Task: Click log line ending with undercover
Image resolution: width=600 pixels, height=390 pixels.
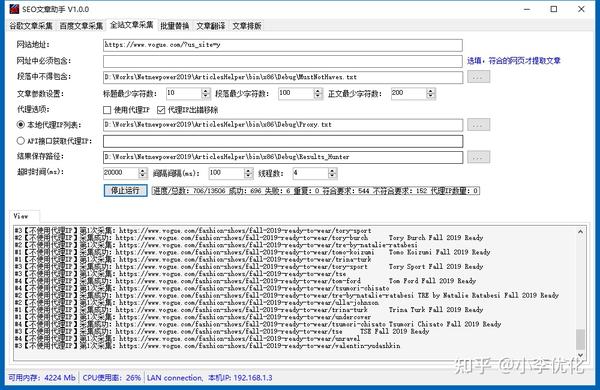Action: pyautogui.click(x=193, y=317)
